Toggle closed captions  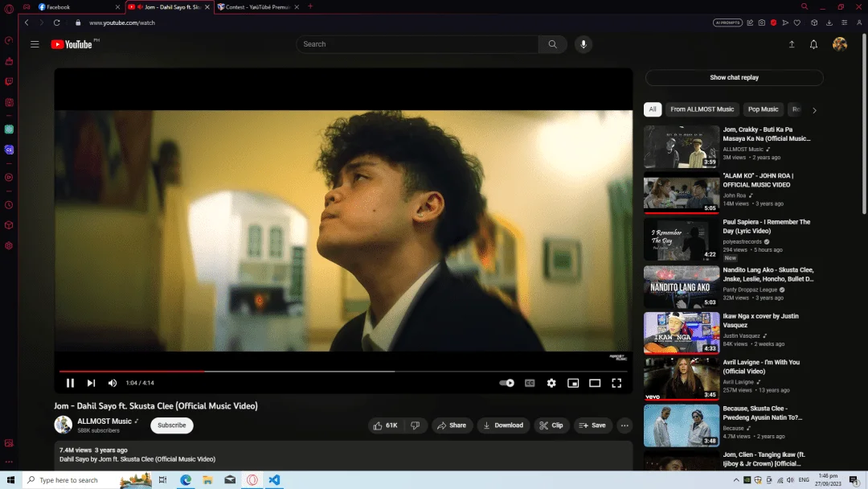click(530, 383)
